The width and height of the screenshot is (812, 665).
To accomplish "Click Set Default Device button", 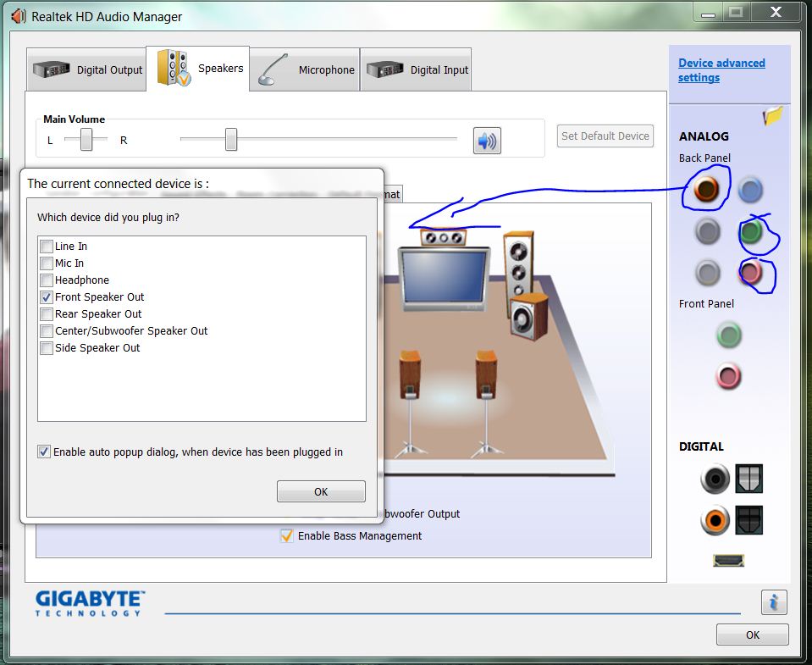I will tap(605, 136).
